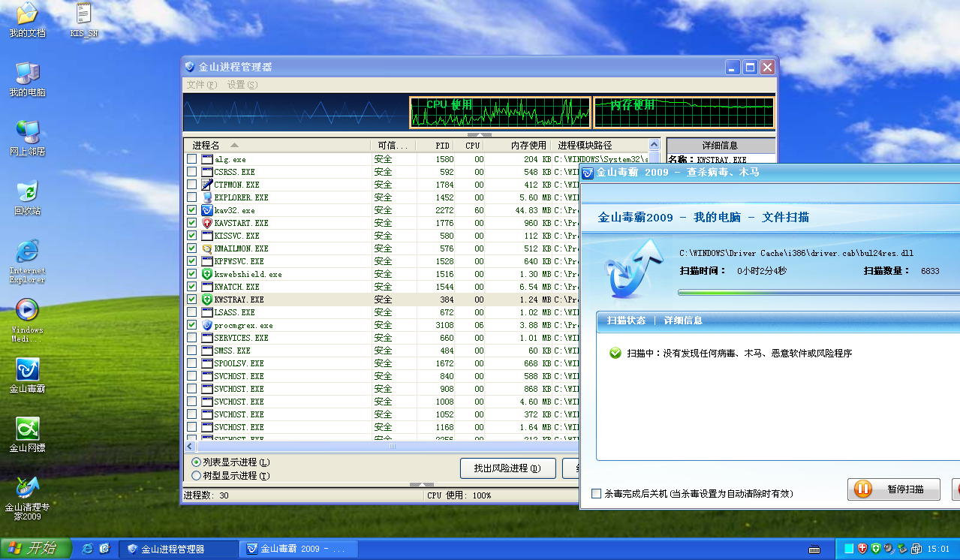Image resolution: width=960 pixels, height=560 pixels.
Task: Check the CSRSS.EXE process checkbox
Action: coord(192,172)
